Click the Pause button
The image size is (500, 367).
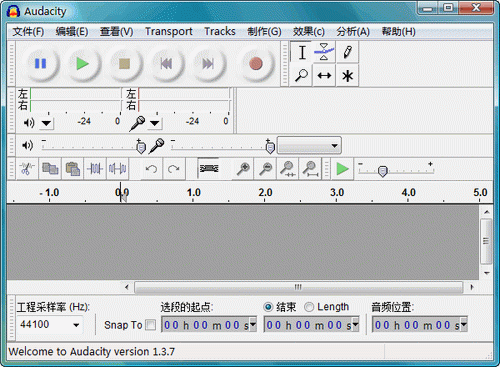[41, 64]
